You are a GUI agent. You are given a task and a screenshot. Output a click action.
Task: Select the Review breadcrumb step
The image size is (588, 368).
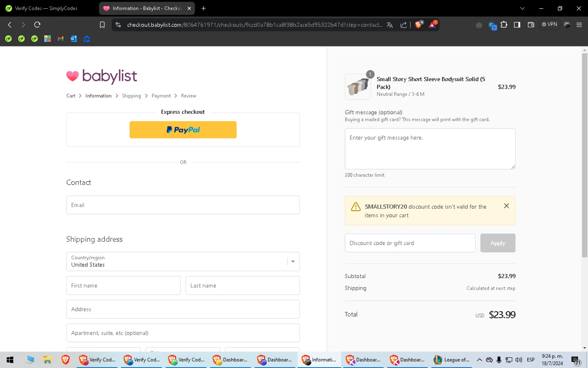click(189, 96)
